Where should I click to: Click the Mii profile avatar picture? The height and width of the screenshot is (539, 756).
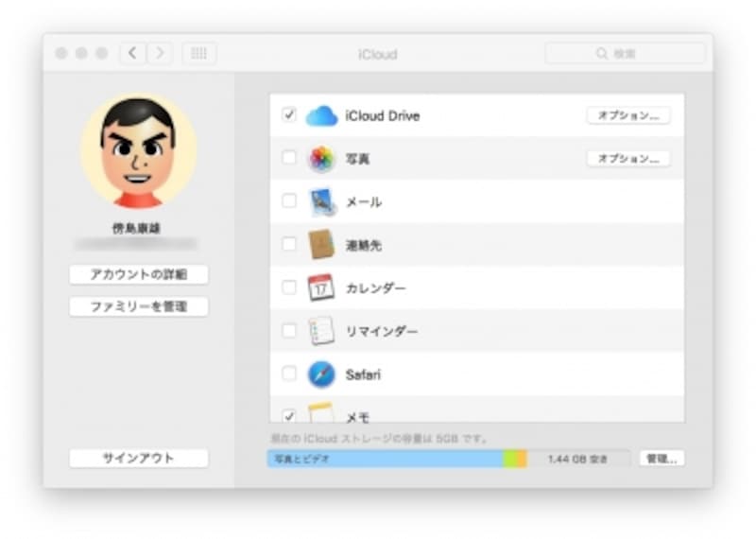[138, 151]
